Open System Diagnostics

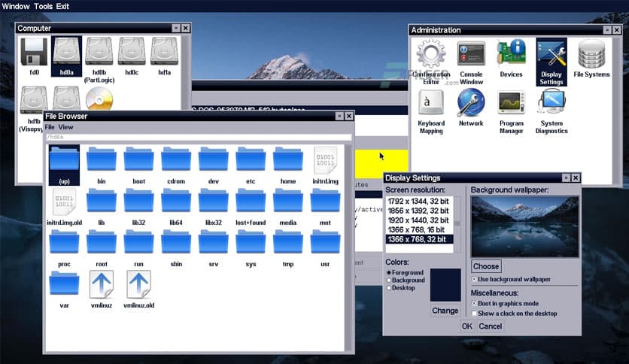click(x=552, y=112)
